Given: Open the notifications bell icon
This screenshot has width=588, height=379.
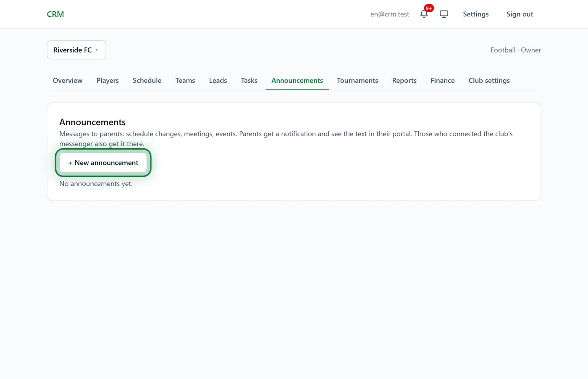Looking at the screenshot, I should coord(424,14).
